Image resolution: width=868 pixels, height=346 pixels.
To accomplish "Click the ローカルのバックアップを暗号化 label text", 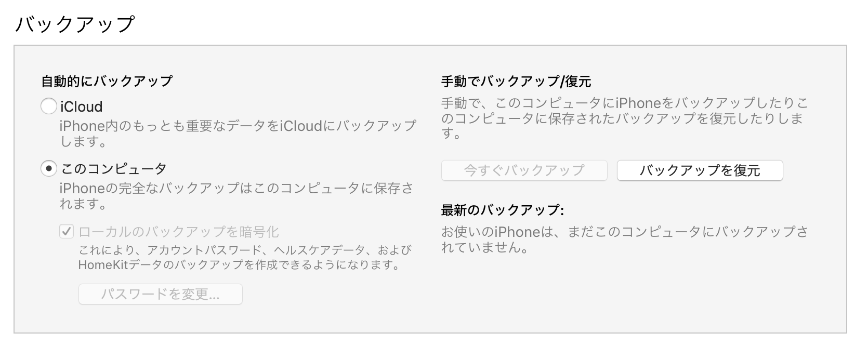I will coord(179,231).
